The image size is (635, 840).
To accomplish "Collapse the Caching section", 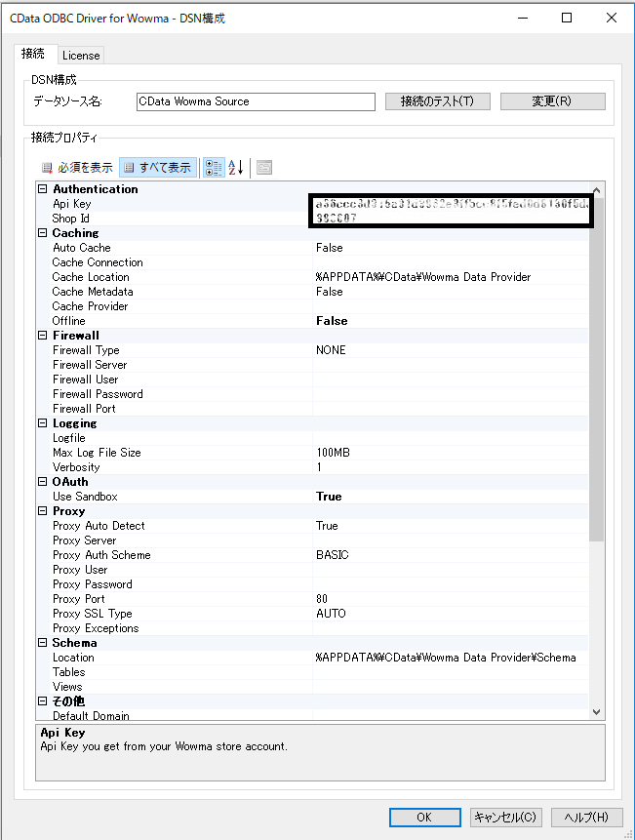I will click(x=42, y=232).
